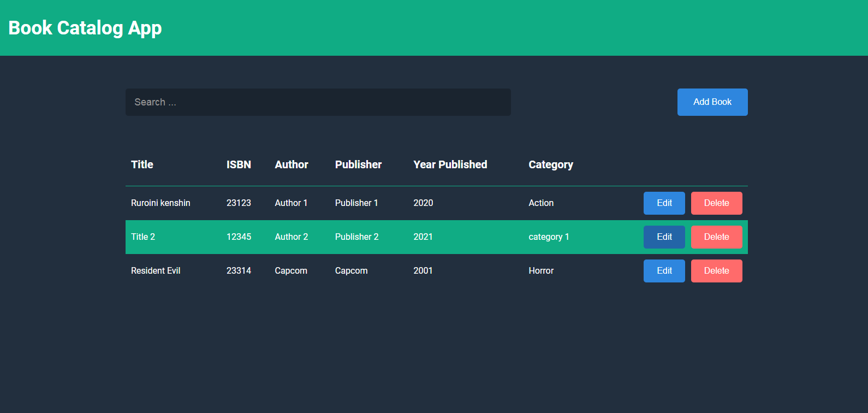Edit the Ruroini kenshin book

(664, 203)
